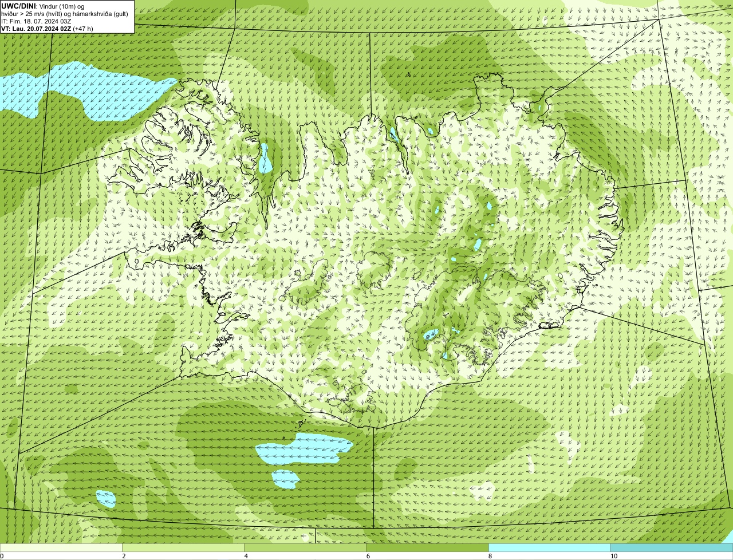The width and height of the screenshot is (733, 560).
Task: Click the largest cyan wind patch south of Iceland
Action: point(304,448)
